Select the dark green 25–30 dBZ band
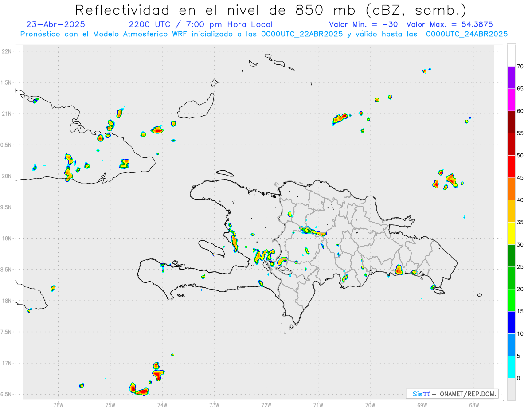The width and height of the screenshot is (532, 411). coord(511,256)
